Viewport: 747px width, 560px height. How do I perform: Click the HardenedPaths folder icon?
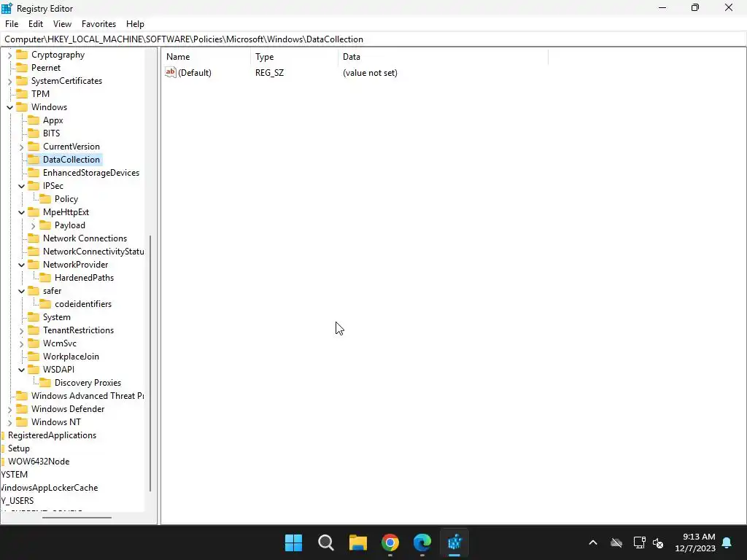point(45,278)
